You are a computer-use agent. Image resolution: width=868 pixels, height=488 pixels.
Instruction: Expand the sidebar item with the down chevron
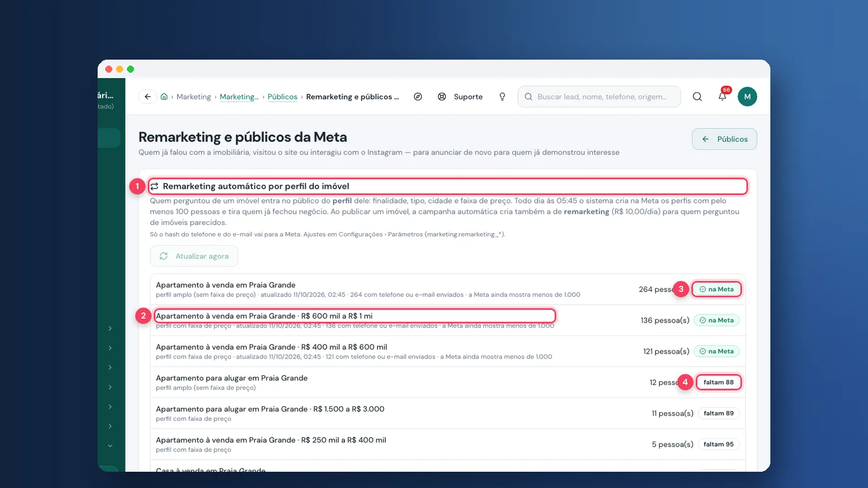pos(110,446)
